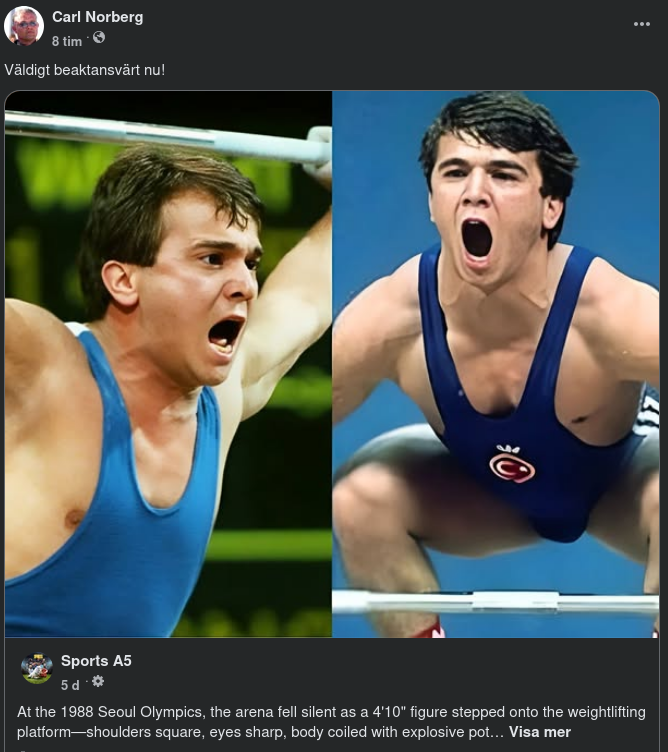Click the "Väldigt beaktansvärt nu!" post text
Viewport: 668px width, 752px height.
pyautogui.click(x=84, y=70)
